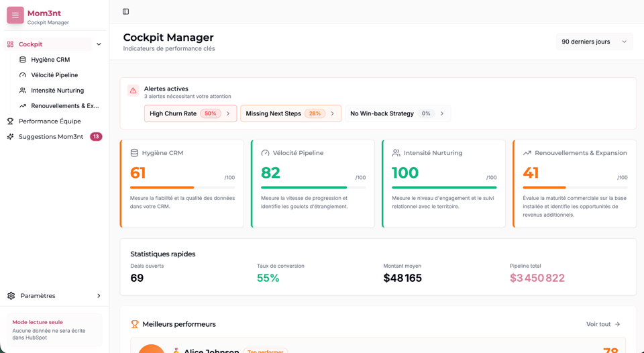
Task: Open the Intensité Nurturing score card
Action: click(x=443, y=183)
